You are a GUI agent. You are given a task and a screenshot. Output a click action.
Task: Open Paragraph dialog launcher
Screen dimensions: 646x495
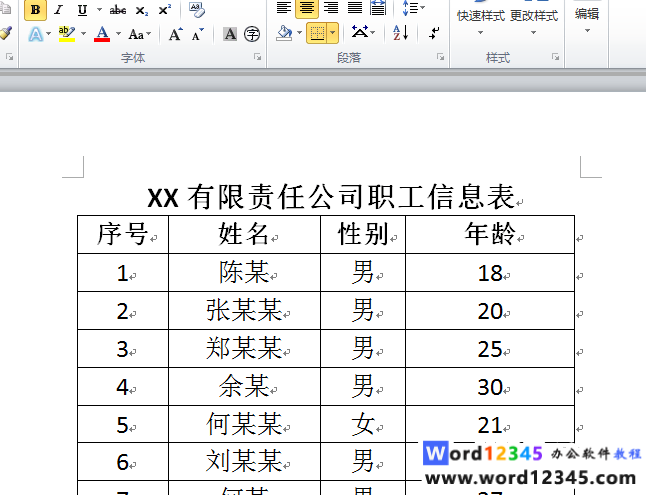(x=441, y=57)
